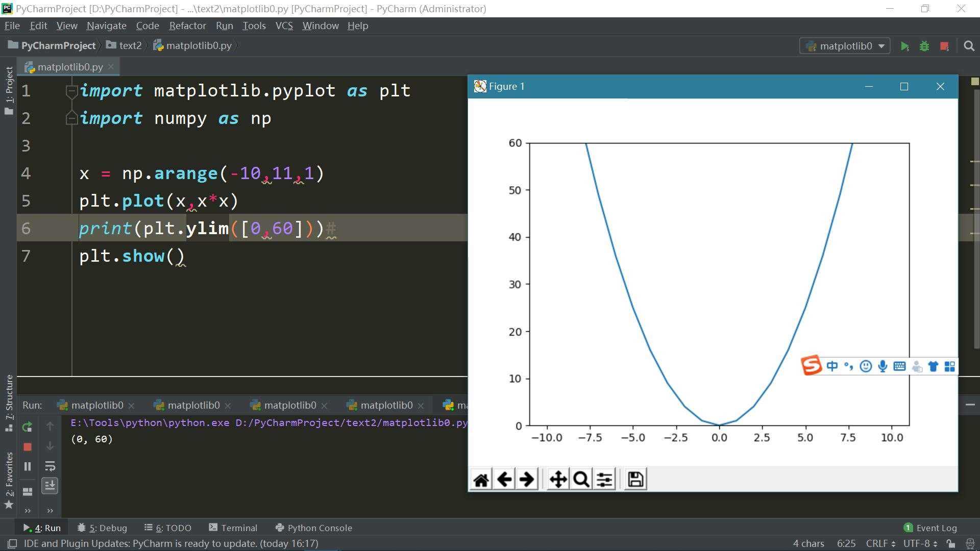Click the Debug bug icon in top toolbar
The image size is (980, 551).
tap(924, 46)
